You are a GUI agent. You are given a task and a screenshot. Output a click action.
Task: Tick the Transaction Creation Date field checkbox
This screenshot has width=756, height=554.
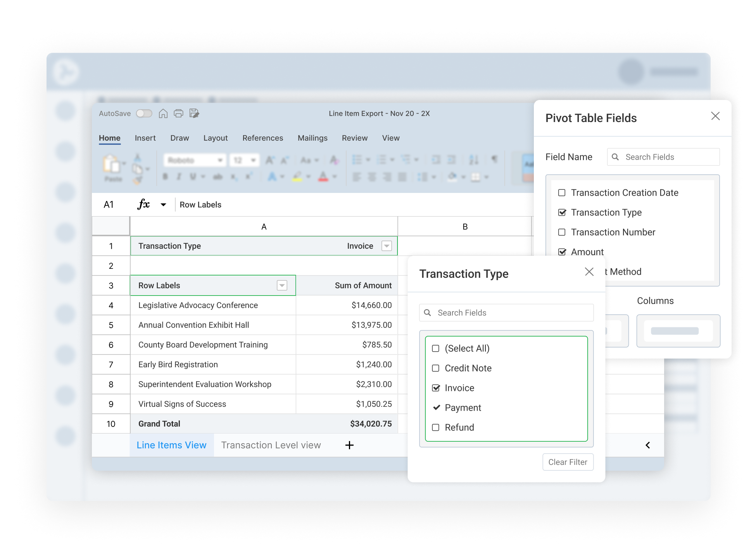click(562, 193)
